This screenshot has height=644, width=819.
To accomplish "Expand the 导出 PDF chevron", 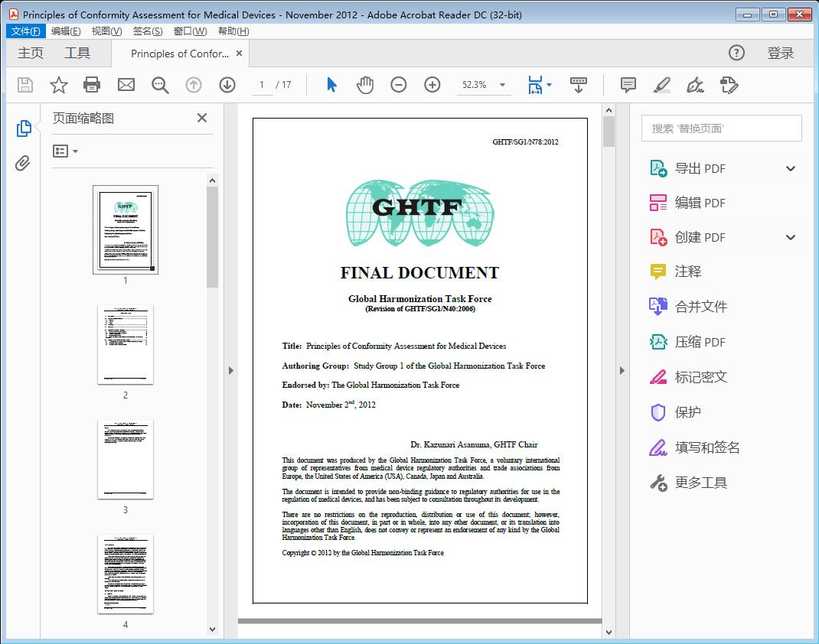I will pyautogui.click(x=791, y=168).
